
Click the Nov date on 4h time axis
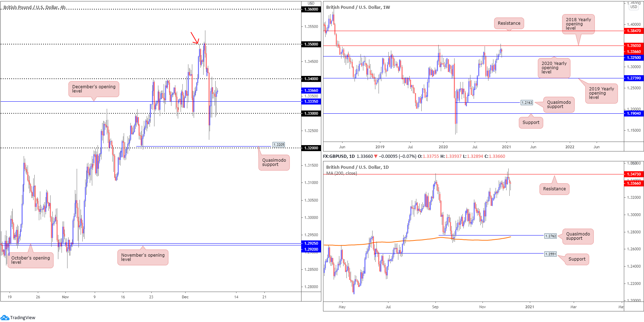[65, 297]
